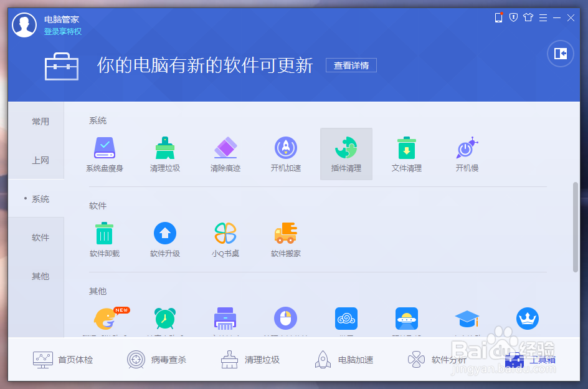Click the 查看详情 button
The width and height of the screenshot is (588, 389).
coord(351,65)
